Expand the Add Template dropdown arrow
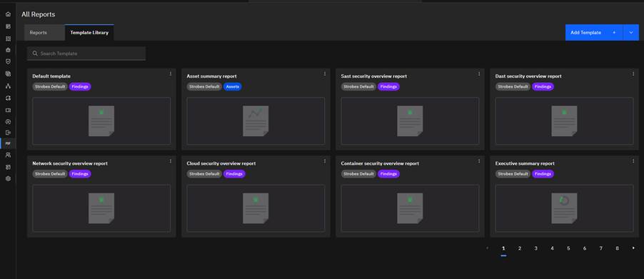644x279 pixels. [631, 32]
